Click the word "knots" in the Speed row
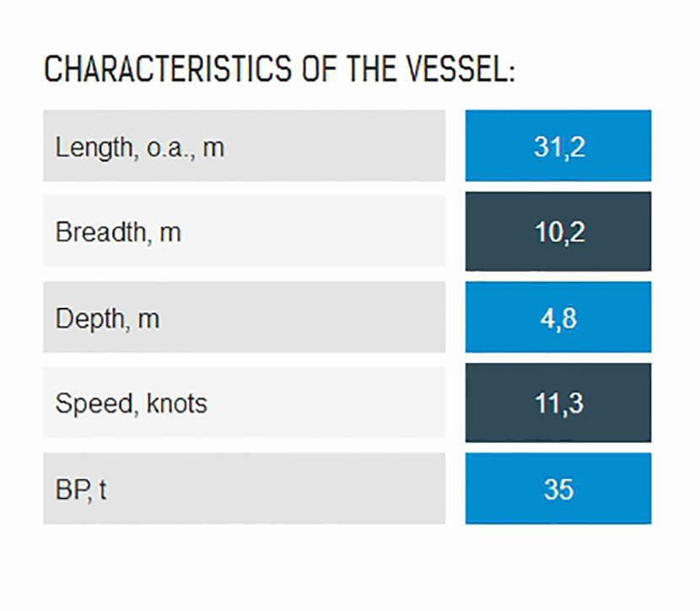 [x=176, y=403]
